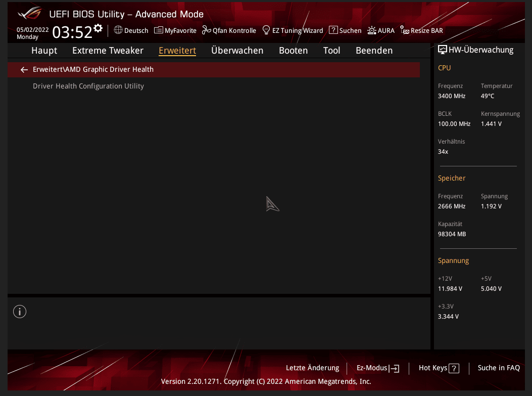Click the Version 2.20.1271 copyright text
This screenshot has width=532, height=396.
coord(266,381)
